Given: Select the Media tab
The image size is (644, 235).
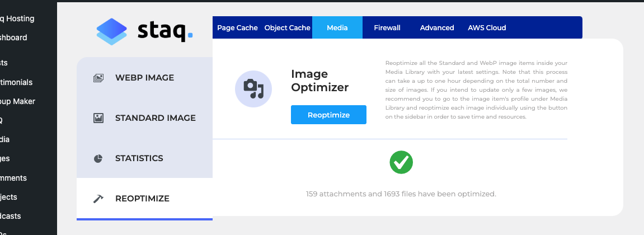Looking at the screenshot, I should click(337, 27).
